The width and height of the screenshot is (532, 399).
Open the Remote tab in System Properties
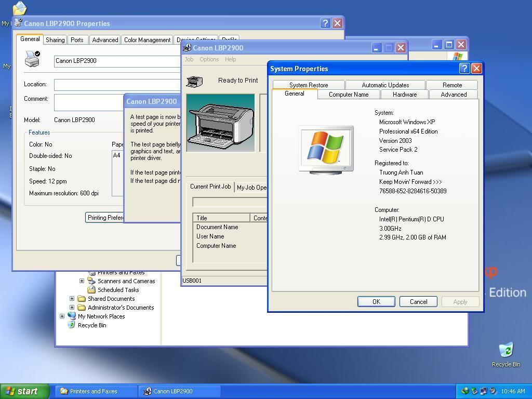(x=452, y=85)
